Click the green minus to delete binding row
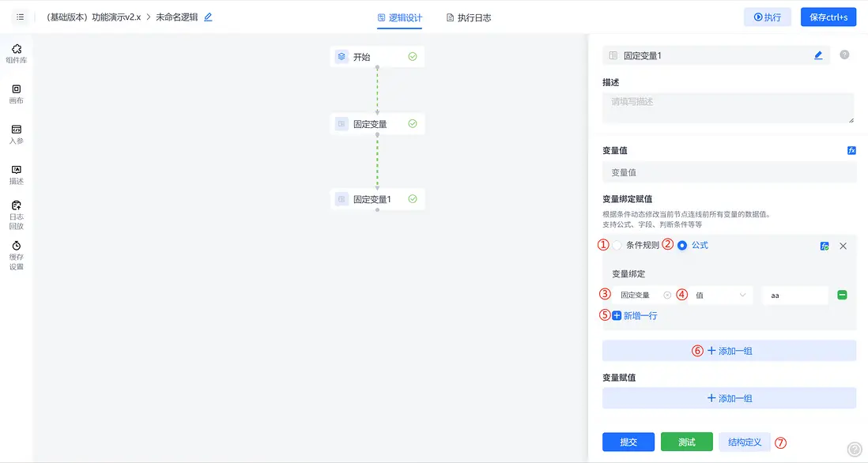The width and height of the screenshot is (868, 463). pos(841,294)
